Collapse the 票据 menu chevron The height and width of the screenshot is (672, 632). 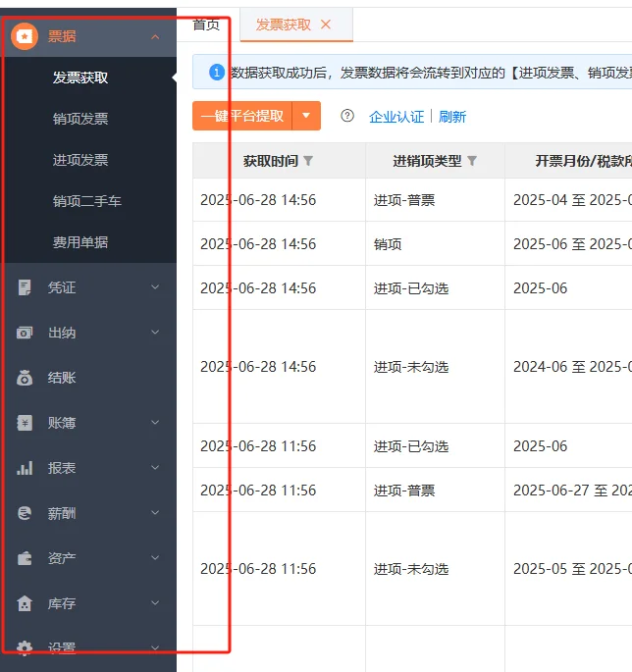click(x=155, y=37)
